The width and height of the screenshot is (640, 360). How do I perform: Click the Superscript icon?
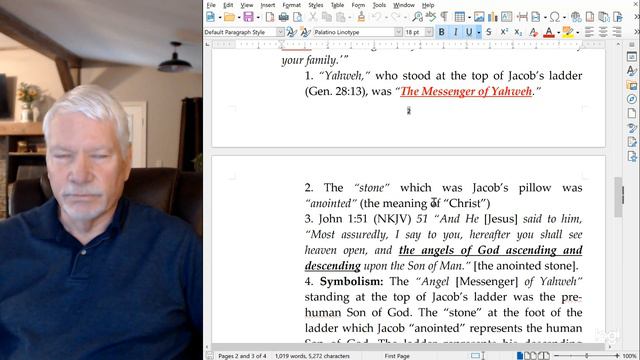click(x=504, y=32)
